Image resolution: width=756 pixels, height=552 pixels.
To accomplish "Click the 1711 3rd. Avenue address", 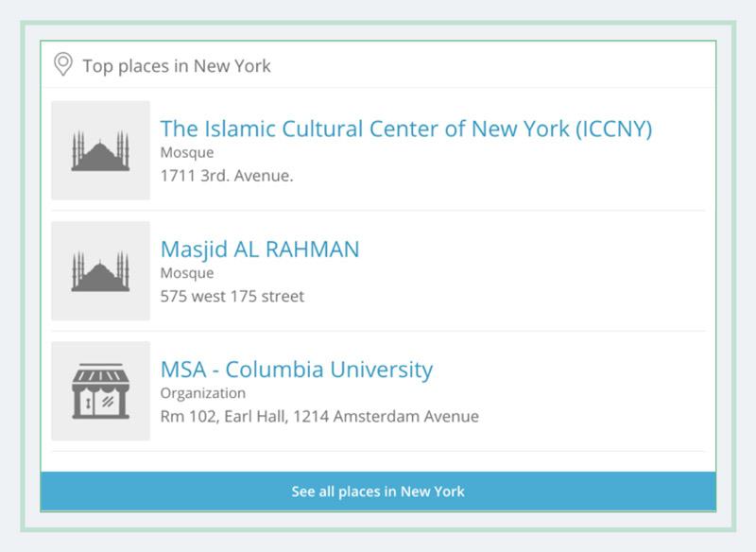I will click(x=227, y=176).
